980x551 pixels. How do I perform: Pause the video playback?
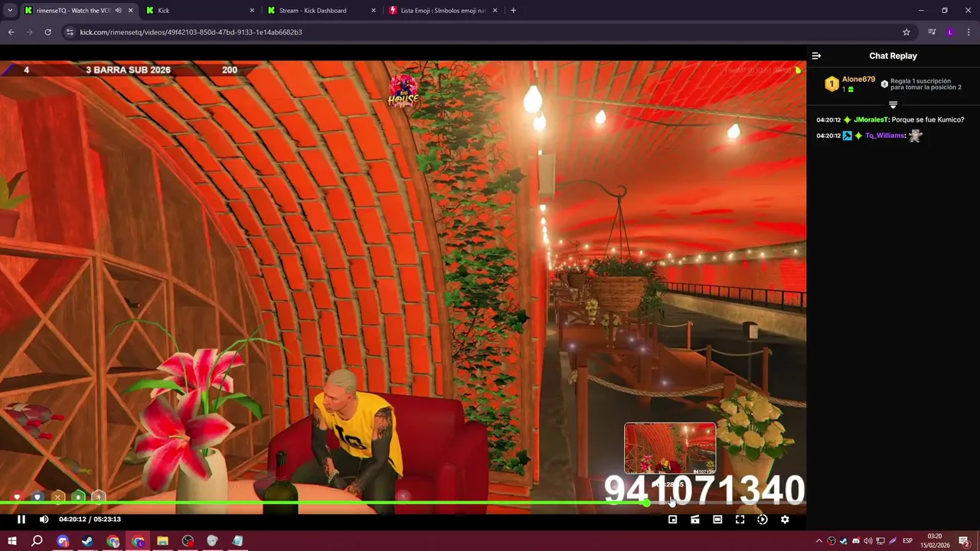[21, 520]
